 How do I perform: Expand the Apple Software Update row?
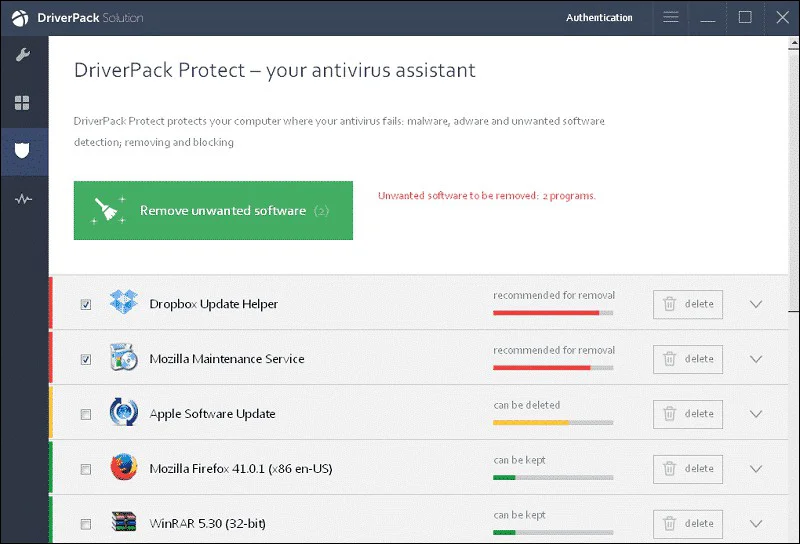[x=755, y=414]
